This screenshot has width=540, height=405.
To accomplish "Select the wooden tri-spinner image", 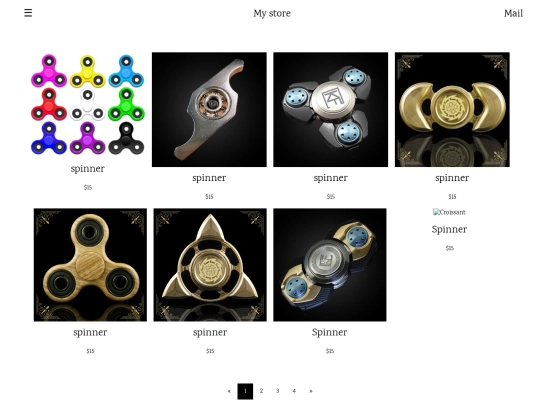I will point(90,265).
